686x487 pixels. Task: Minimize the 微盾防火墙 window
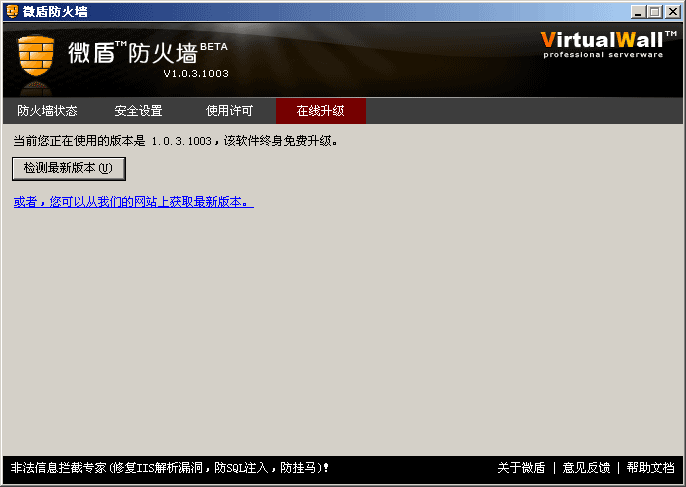click(x=638, y=12)
